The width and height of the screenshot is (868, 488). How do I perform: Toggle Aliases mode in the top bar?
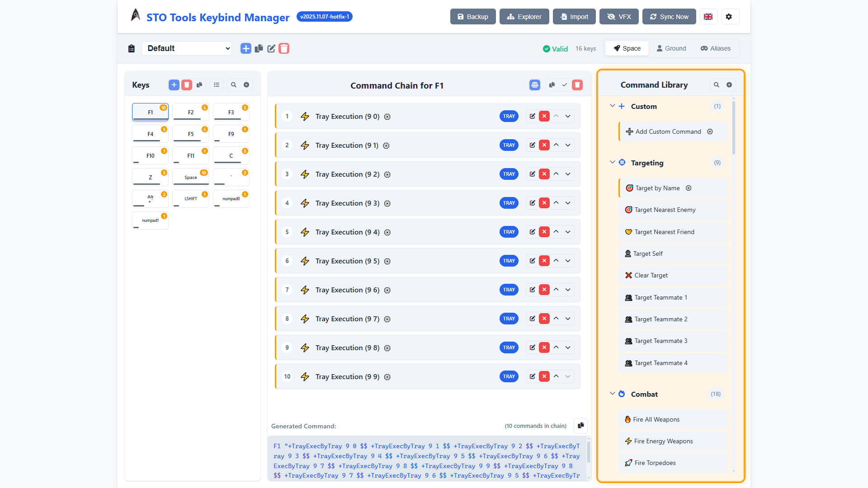coord(715,48)
